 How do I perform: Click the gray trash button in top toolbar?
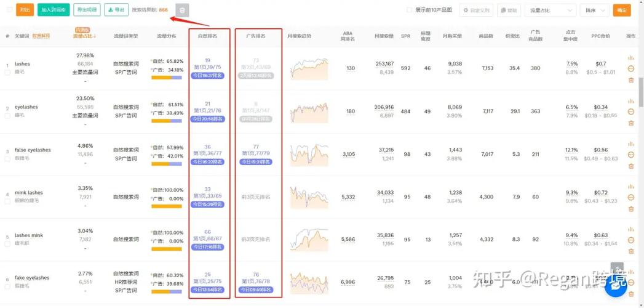(182, 10)
